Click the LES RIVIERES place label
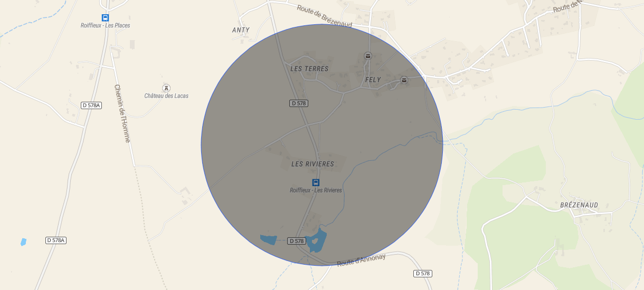This screenshot has height=290, width=644. (x=312, y=164)
